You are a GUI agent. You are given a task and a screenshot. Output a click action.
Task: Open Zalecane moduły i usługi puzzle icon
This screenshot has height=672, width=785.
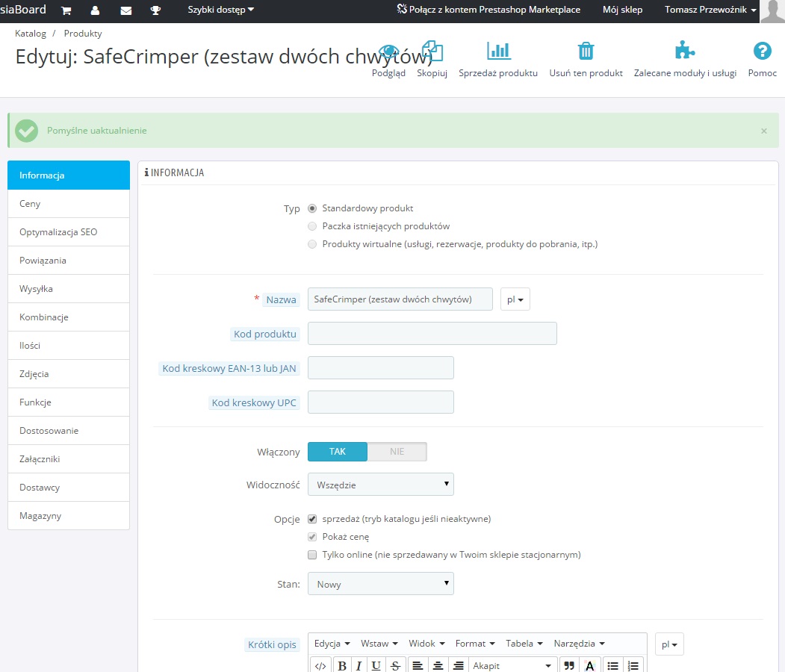coord(684,51)
